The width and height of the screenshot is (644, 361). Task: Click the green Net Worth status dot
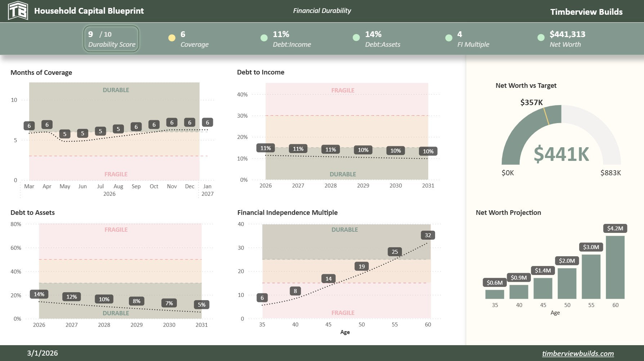[x=541, y=38]
